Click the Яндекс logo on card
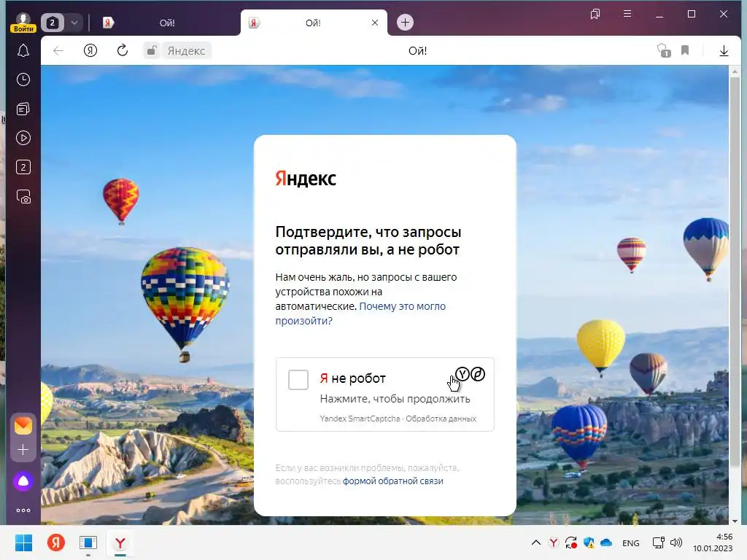This screenshot has height=560, width=747. (x=306, y=178)
